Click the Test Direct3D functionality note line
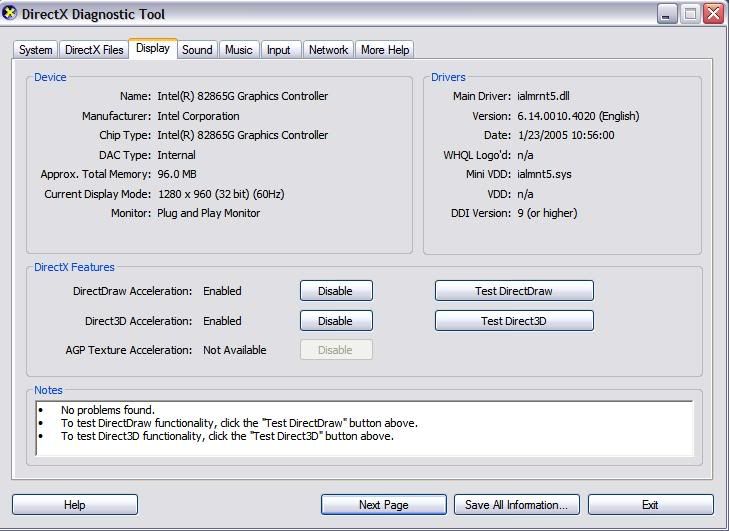729x531 pixels. (x=227, y=436)
